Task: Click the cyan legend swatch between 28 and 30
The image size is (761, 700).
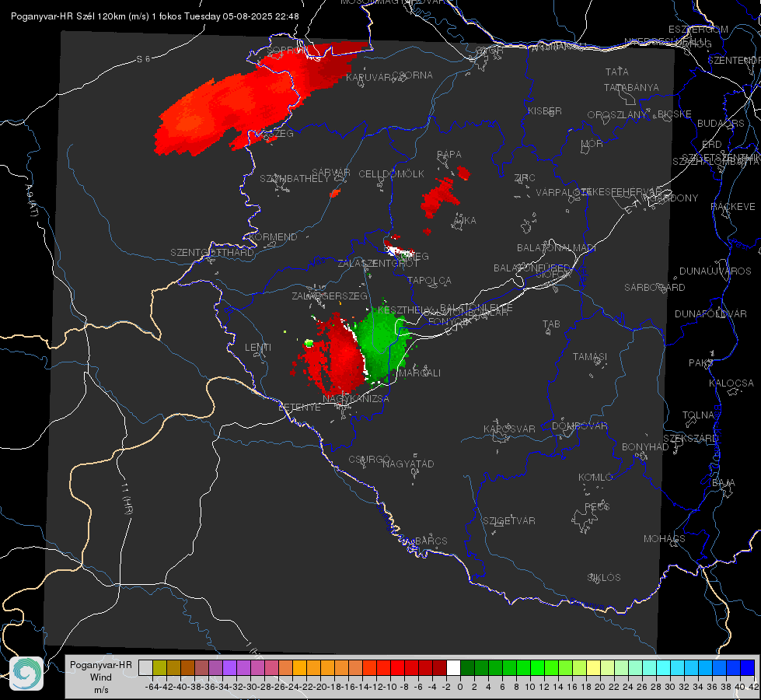Action: 663,667
